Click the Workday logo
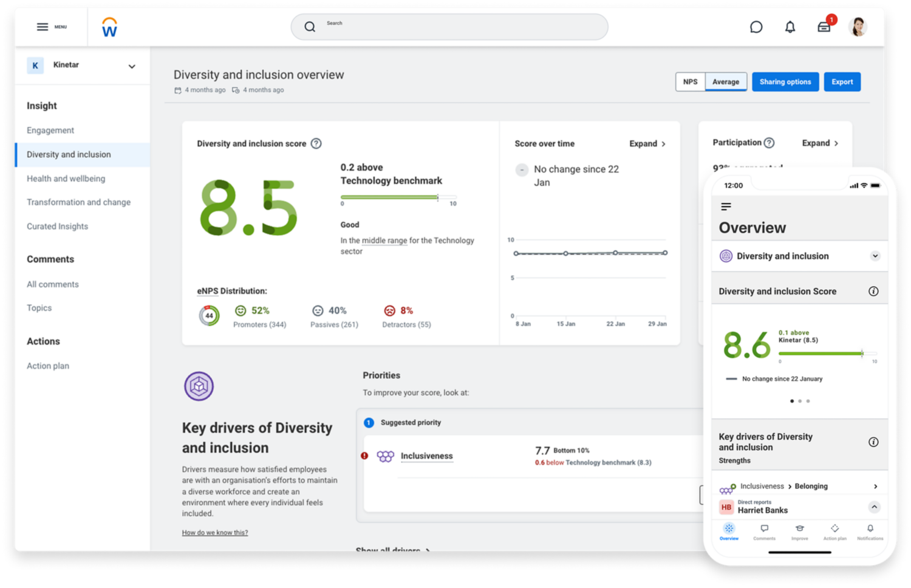This screenshot has height=588, width=911. 109,27
